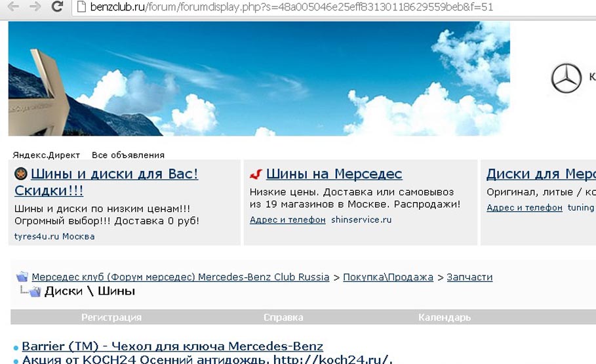Click ad text 'Низкие цены. Доставка или самовывоз'
This screenshot has width=596, height=364.
351,192
